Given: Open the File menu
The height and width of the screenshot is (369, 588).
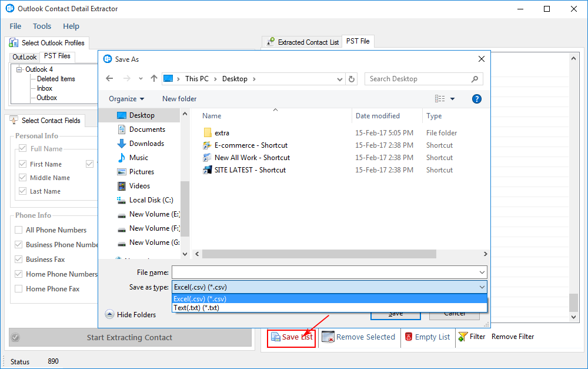Looking at the screenshot, I should pos(15,26).
